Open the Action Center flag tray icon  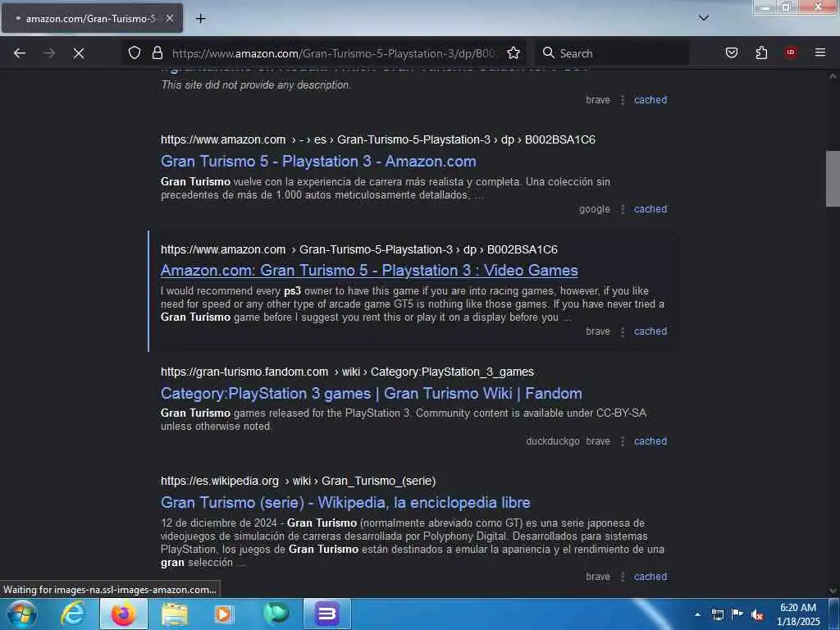pyautogui.click(x=737, y=614)
